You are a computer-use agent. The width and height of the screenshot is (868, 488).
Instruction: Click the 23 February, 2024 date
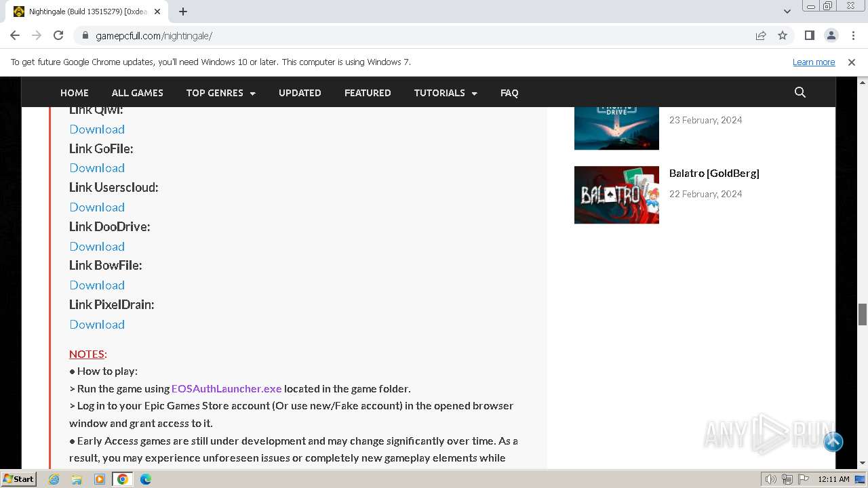pyautogui.click(x=706, y=120)
